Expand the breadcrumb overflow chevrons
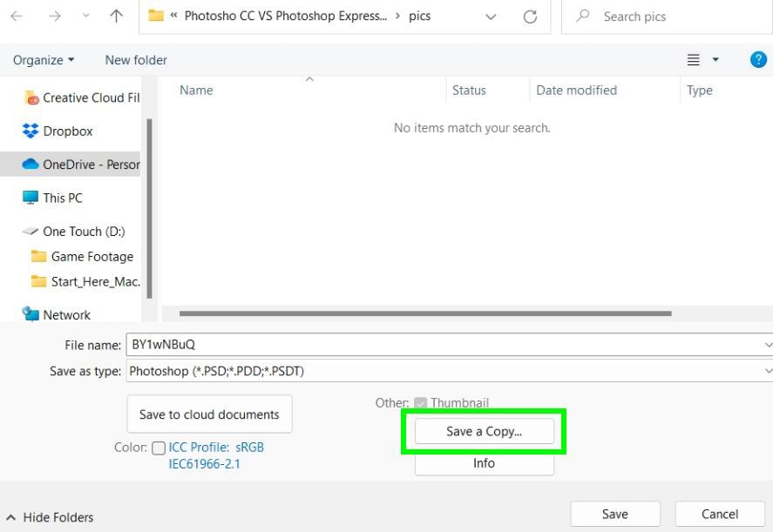773x532 pixels. tap(173, 16)
